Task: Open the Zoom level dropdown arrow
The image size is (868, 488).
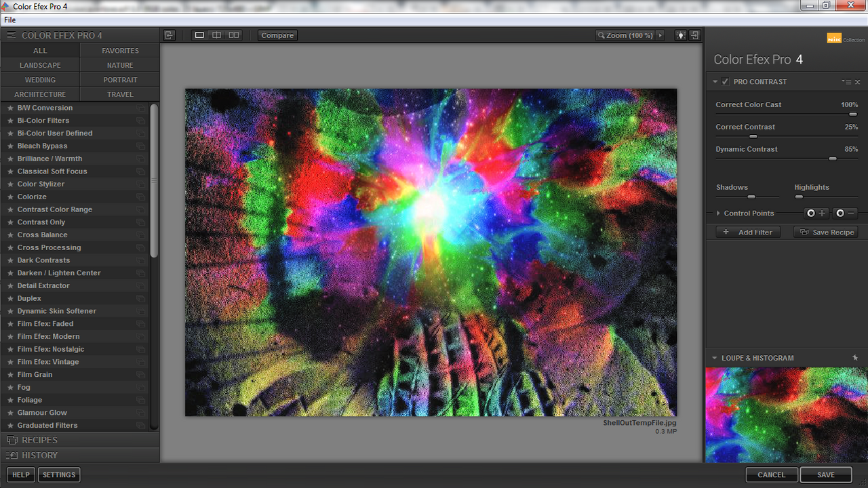Action: pyautogui.click(x=660, y=35)
